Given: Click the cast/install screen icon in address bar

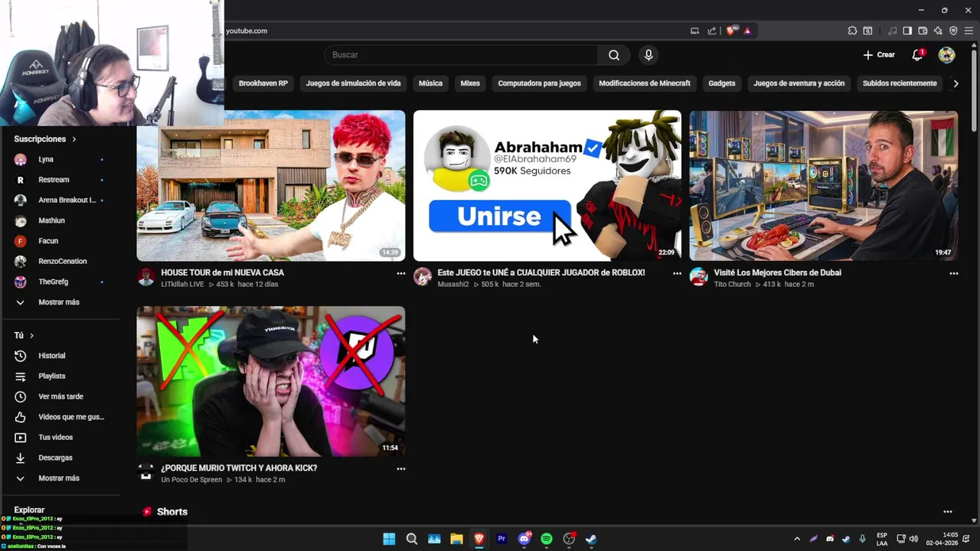Looking at the screenshot, I should tap(695, 31).
